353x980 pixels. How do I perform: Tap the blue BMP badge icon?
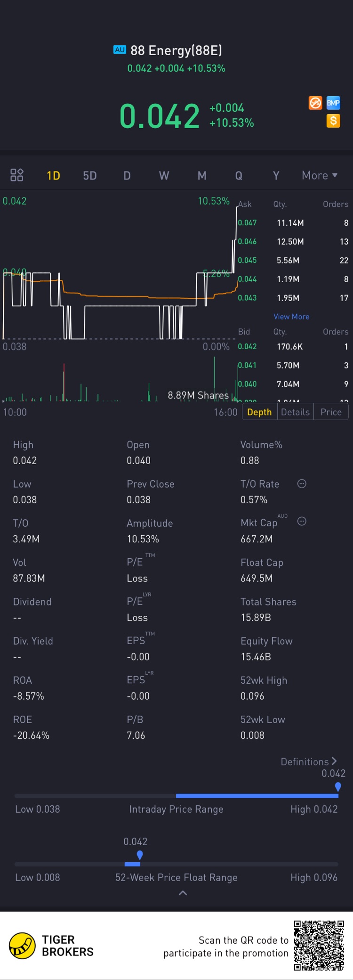[x=333, y=103]
